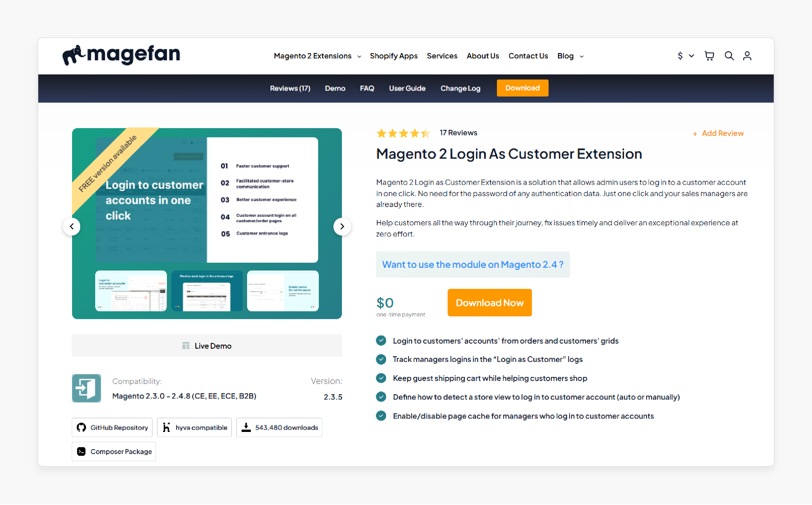Screen dimensions: 812x505
Task: Click the one-time payment label
Action: pos(400,315)
